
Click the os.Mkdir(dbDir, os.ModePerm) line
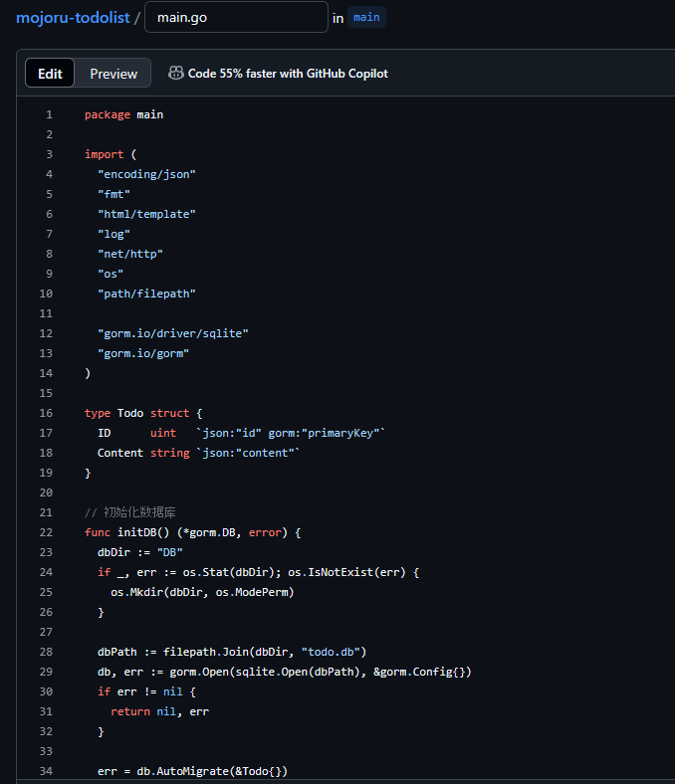click(202, 592)
